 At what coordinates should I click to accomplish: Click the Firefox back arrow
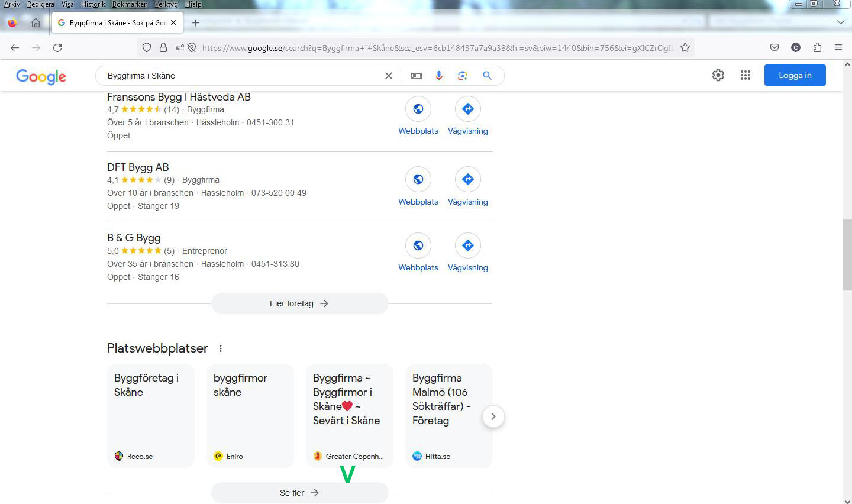(15, 48)
